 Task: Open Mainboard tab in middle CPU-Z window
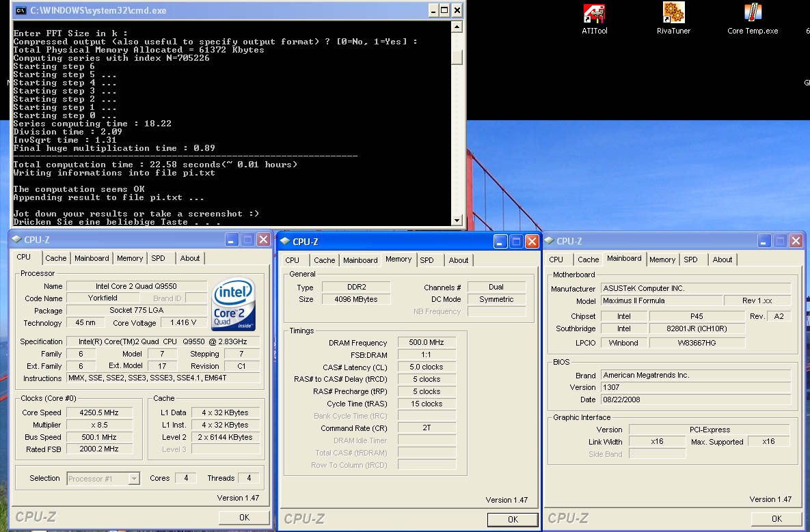(x=360, y=260)
